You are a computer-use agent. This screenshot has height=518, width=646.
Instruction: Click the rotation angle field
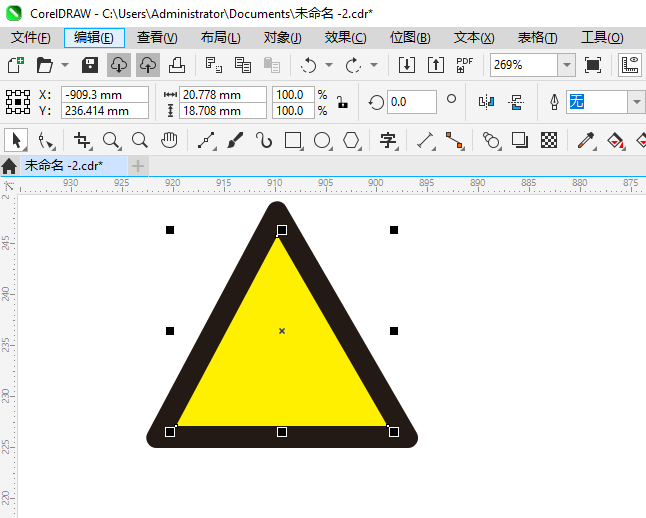tap(412, 102)
